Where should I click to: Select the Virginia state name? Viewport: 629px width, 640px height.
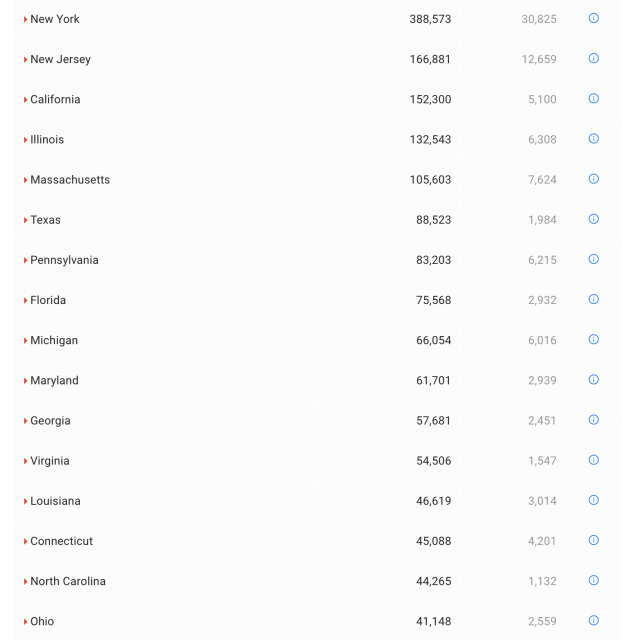50,461
